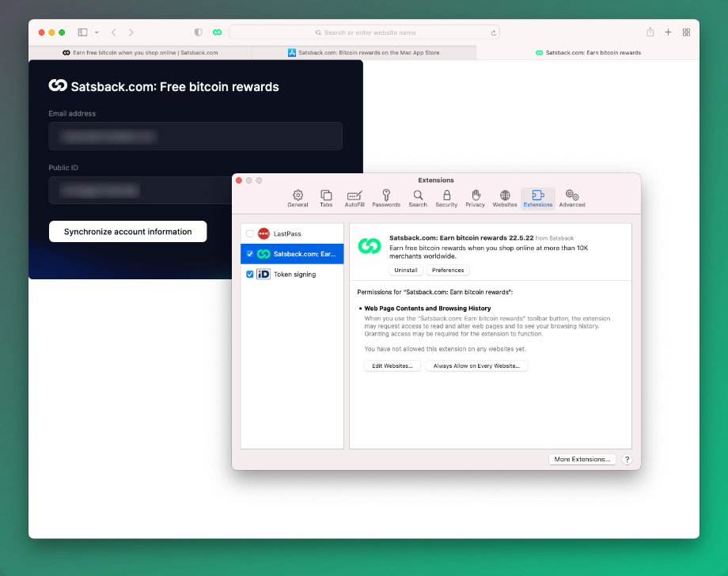Click the Satsback extension toolbar icon
The image size is (728, 576).
[218, 32]
